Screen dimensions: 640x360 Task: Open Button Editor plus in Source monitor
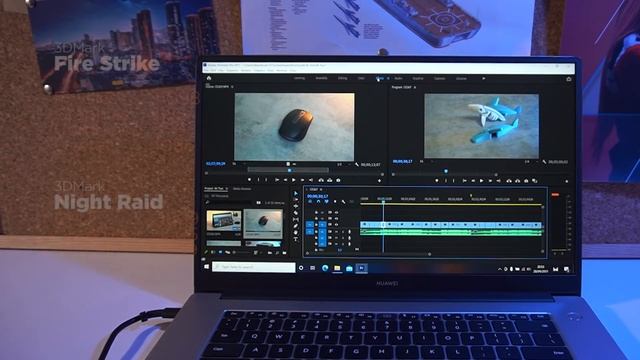(379, 180)
